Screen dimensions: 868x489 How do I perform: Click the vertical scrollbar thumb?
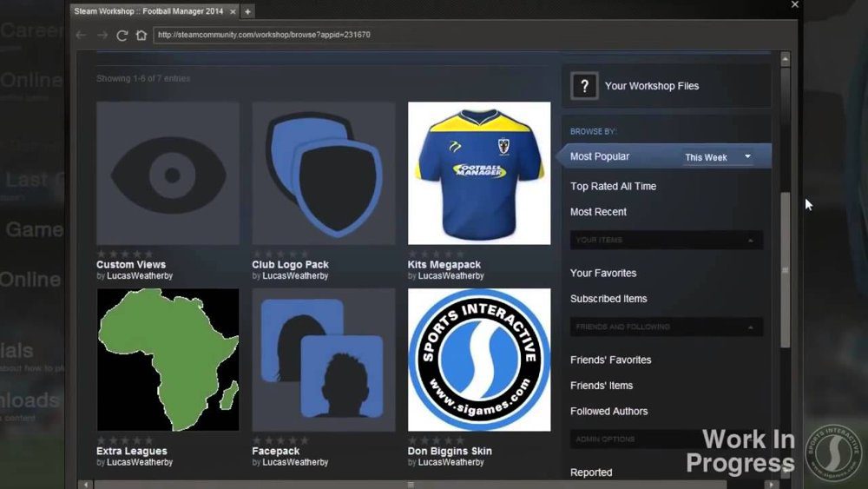point(785,270)
